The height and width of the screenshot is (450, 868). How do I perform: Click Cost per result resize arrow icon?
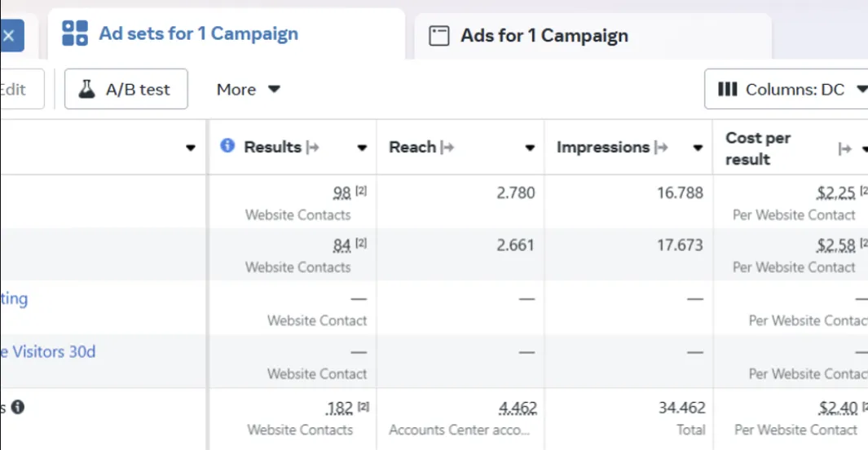tap(845, 148)
